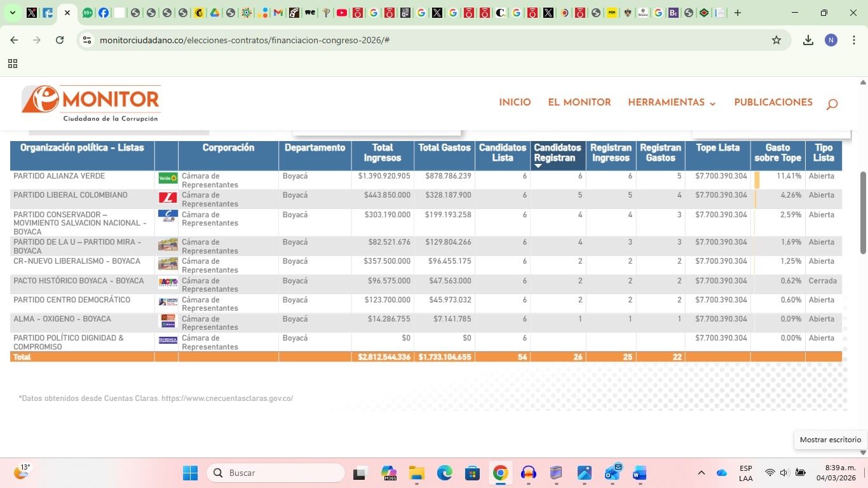
Task: Click the Windows taskbar search box
Action: (x=276, y=473)
